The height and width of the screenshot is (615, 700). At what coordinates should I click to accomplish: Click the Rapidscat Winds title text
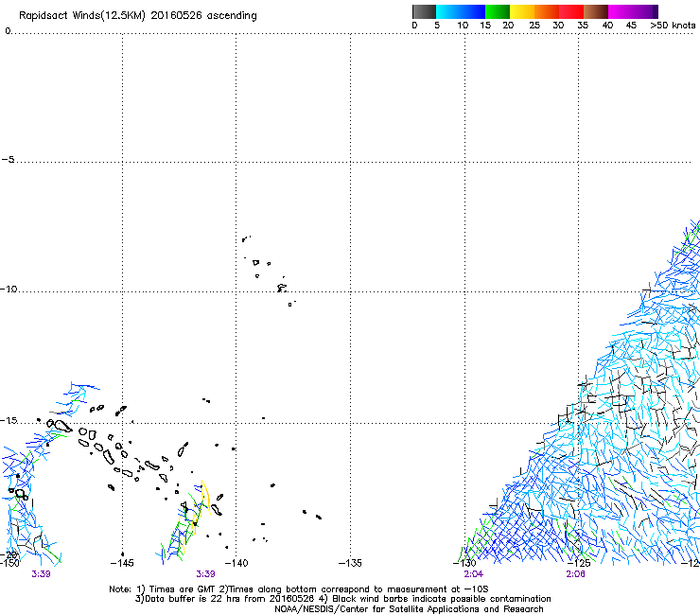point(138,16)
